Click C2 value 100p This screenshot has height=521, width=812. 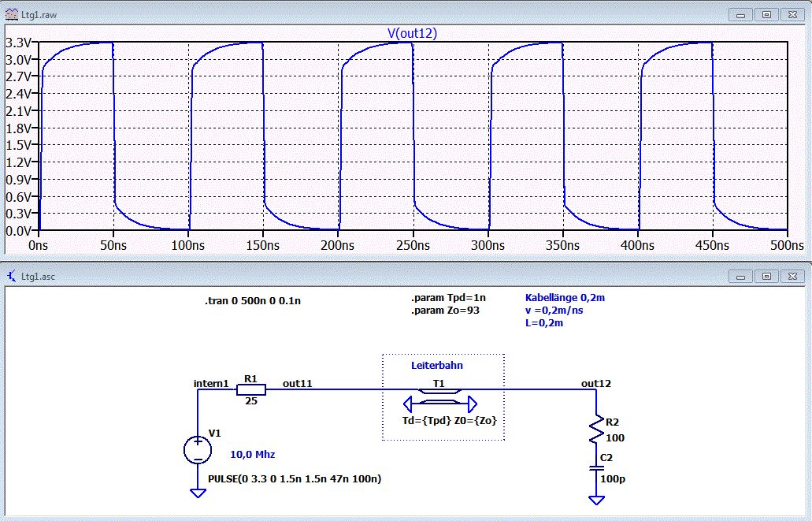[x=613, y=479]
